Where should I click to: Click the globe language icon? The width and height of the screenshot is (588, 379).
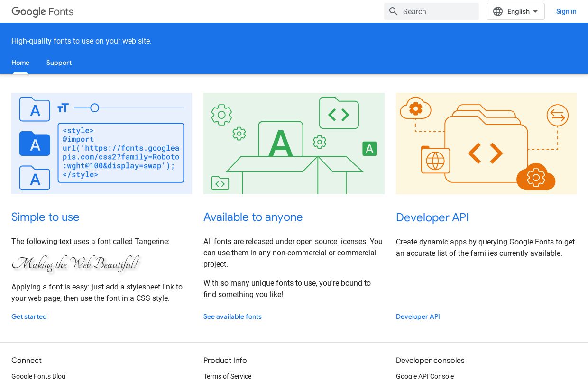click(x=497, y=11)
